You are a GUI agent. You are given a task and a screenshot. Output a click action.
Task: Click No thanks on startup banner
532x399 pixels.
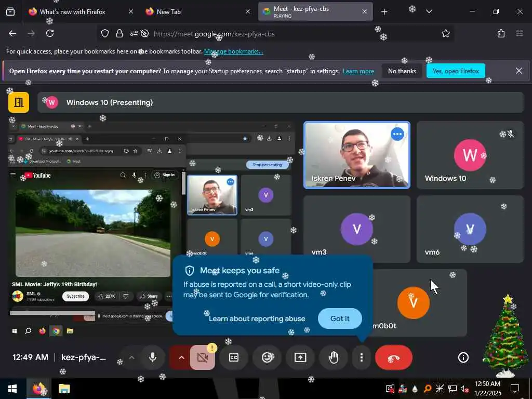(402, 71)
